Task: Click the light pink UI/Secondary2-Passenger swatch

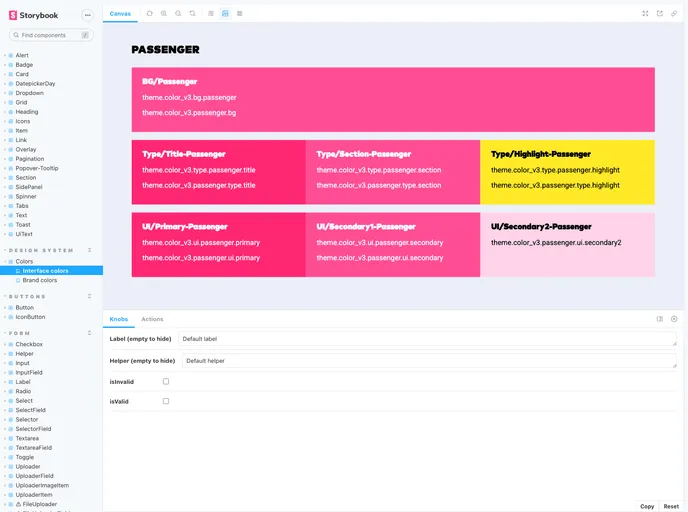Action: (x=567, y=245)
